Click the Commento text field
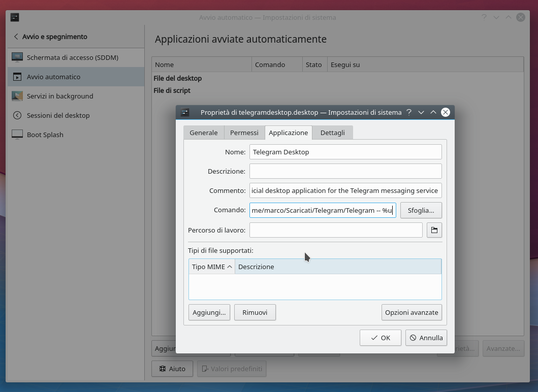The image size is (538, 392). click(x=345, y=191)
